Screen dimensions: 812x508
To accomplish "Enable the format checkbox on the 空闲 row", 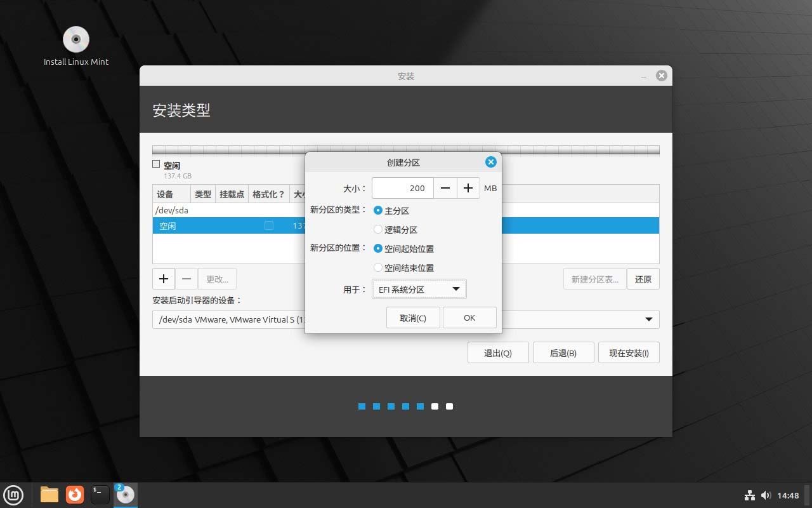I will coord(269,225).
